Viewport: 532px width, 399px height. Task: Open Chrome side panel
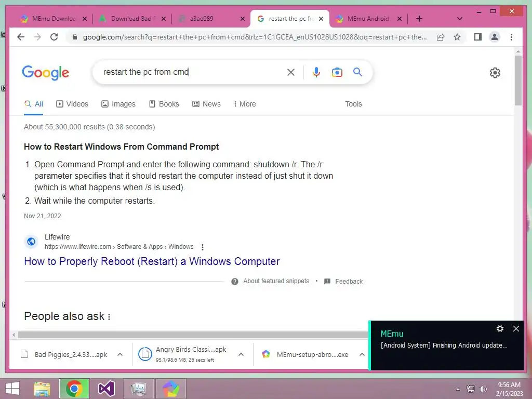pyautogui.click(x=478, y=37)
